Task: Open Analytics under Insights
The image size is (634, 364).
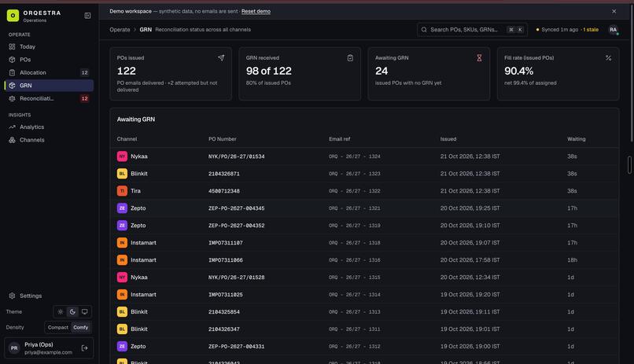Action: [x=49, y=127]
